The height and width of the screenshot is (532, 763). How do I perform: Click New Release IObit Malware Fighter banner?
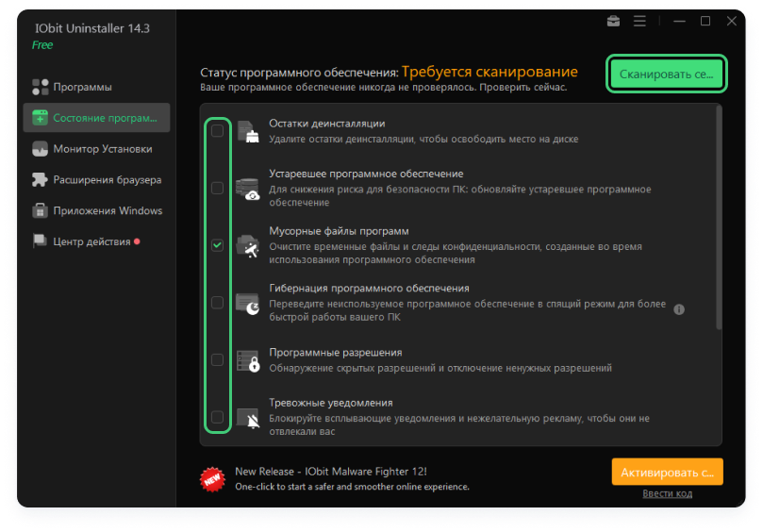[x=331, y=471]
